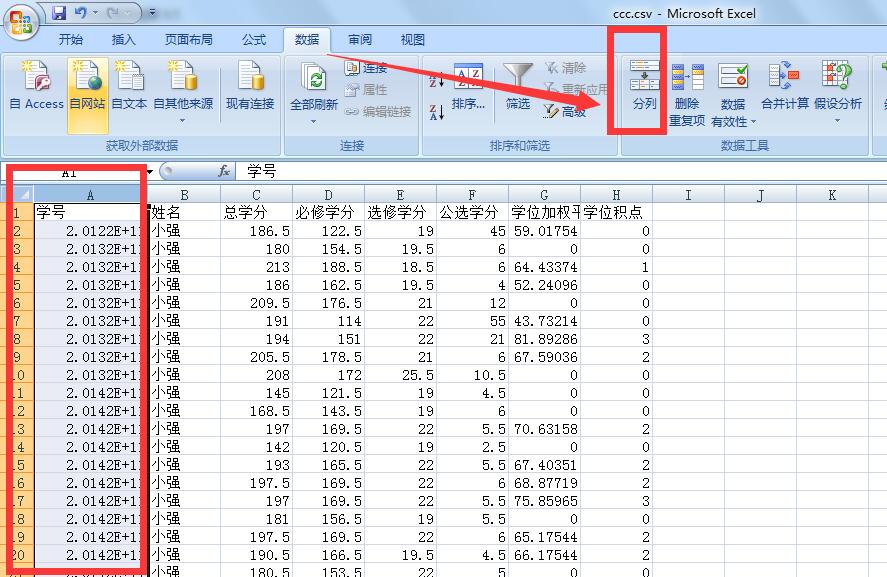Import data using 自 Access
Screen dimensions: 887x577
pyautogui.click(x=36, y=86)
